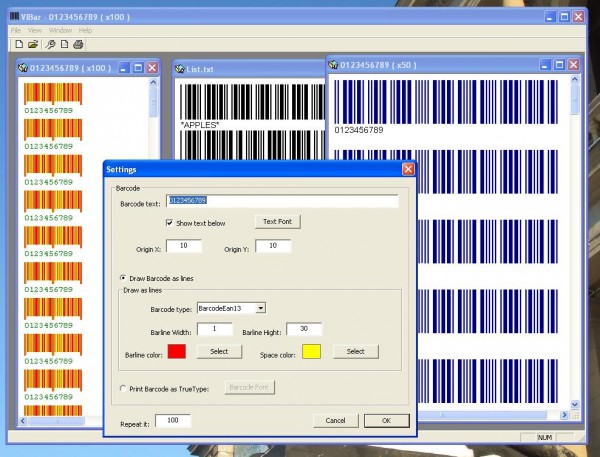Click the Open folder toolbar icon
This screenshot has width=600, height=457.
coord(32,45)
